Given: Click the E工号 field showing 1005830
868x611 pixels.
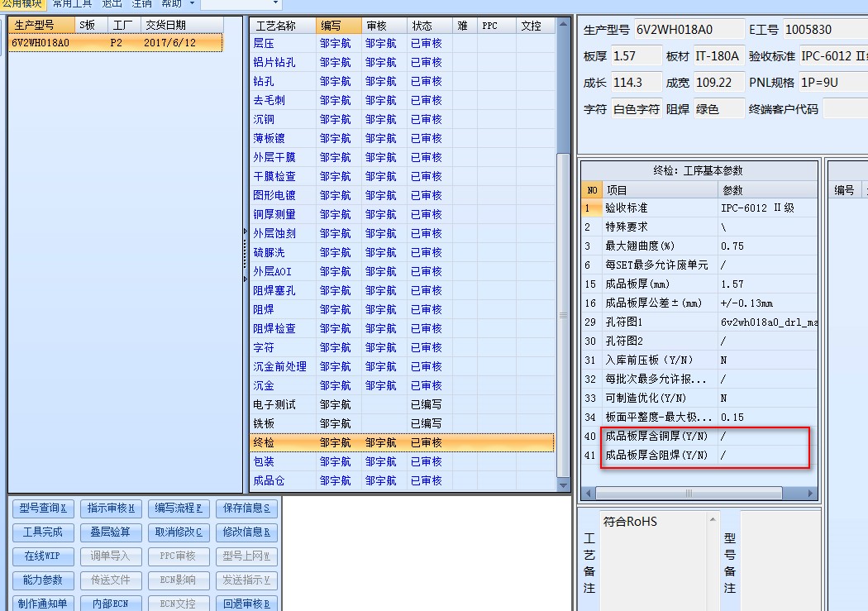Looking at the screenshot, I should click(x=825, y=29).
